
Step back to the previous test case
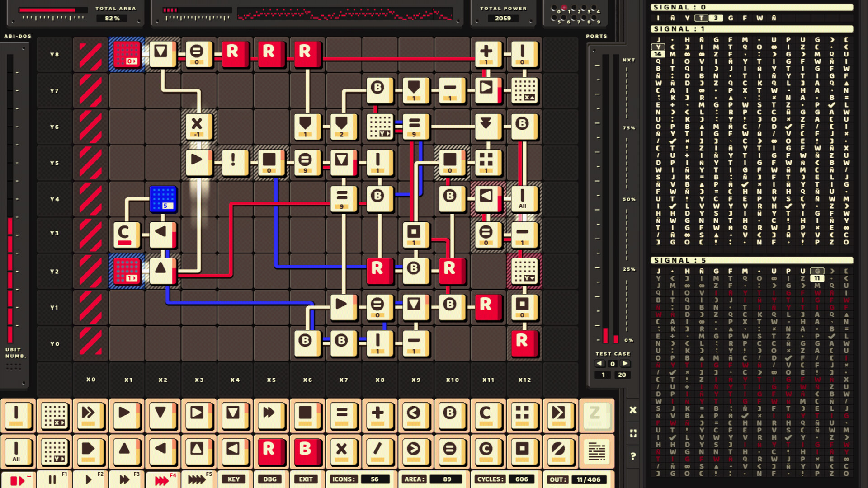pyautogui.click(x=599, y=363)
